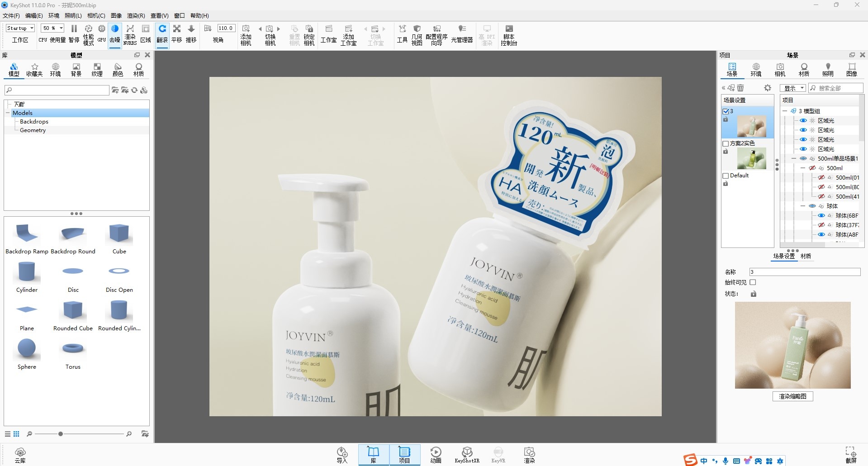This screenshot has height=466, width=868.
Task: Open the 脚本控制台 scripting console
Action: tap(509, 35)
